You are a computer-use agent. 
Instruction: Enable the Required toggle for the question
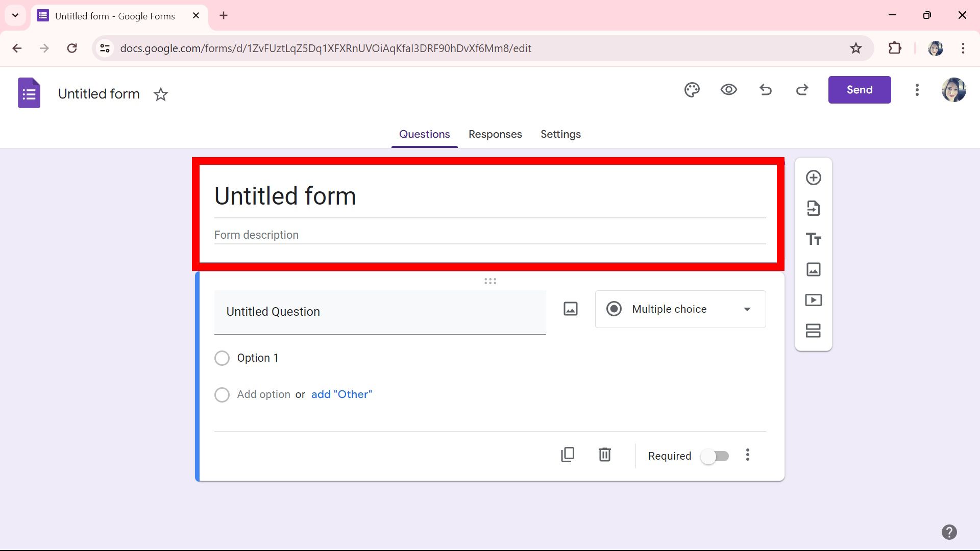click(x=714, y=456)
